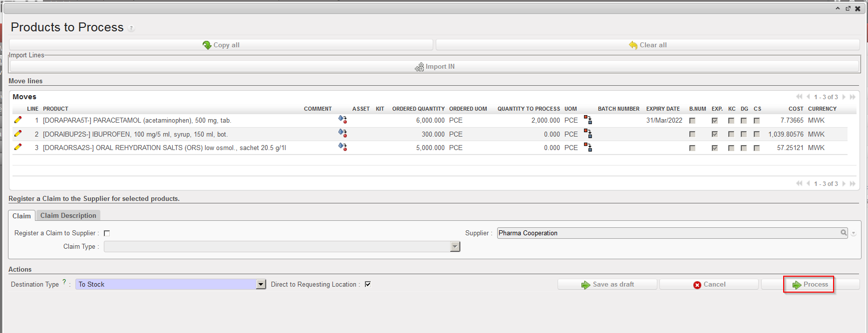Image resolution: width=868 pixels, height=333 pixels.
Task: Split the PARACETAMOL line icon
Action: pos(588,120)
